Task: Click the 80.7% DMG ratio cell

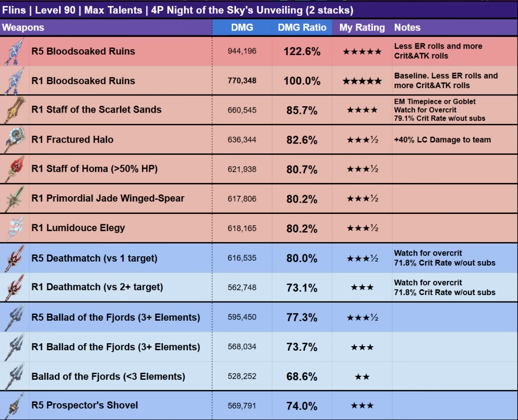Action: coord(302,169)
